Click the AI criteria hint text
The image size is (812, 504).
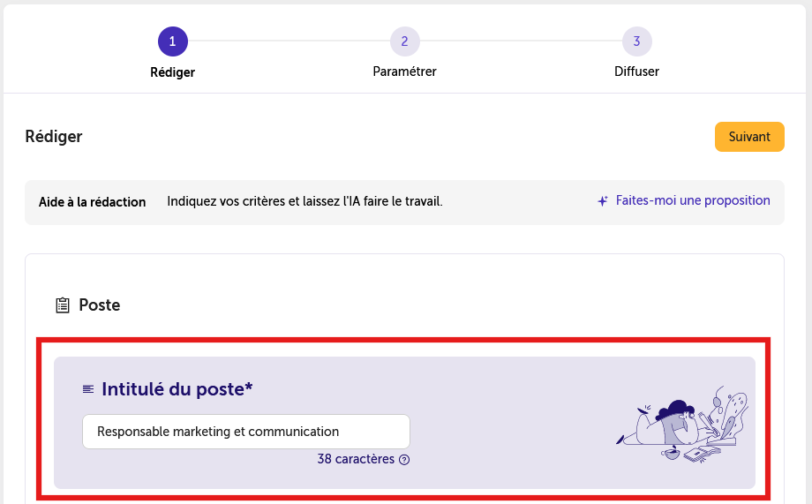pos(304,201)
